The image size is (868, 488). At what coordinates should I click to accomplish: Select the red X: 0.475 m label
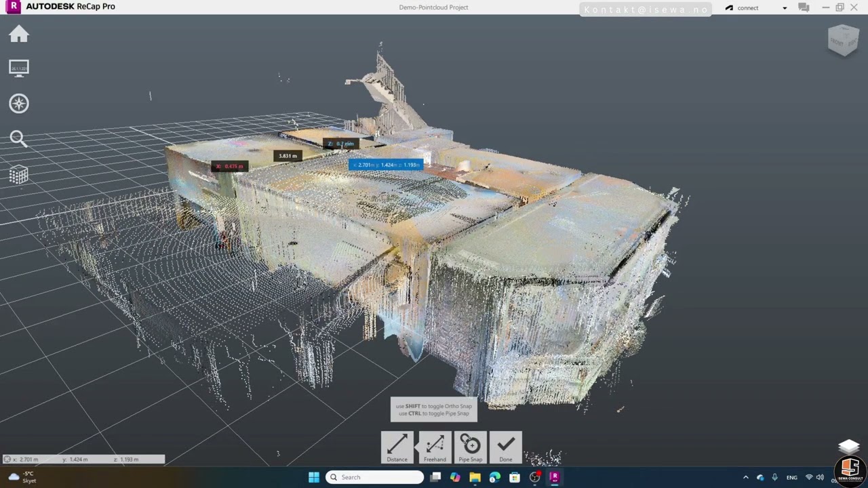(x=230, y=166)
